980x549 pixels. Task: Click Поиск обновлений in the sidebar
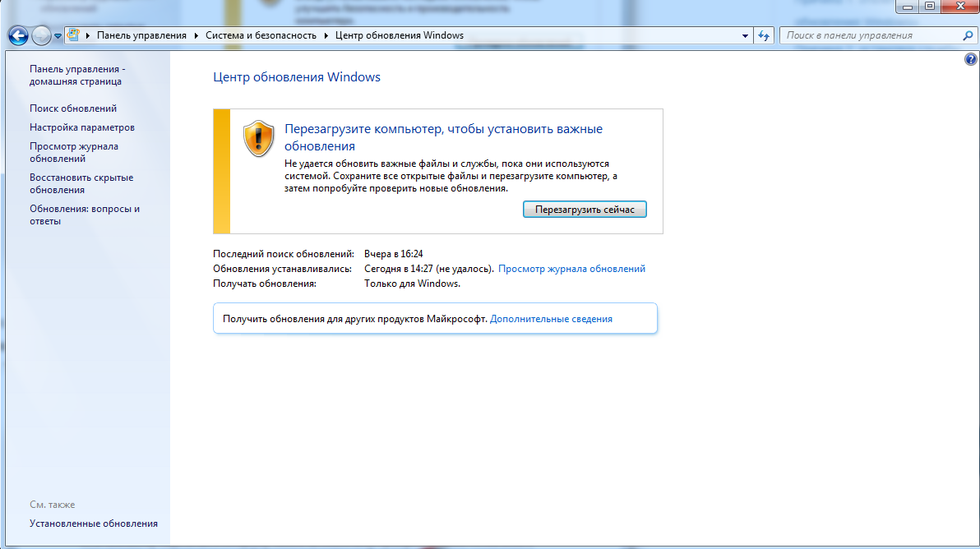(73, 108)
